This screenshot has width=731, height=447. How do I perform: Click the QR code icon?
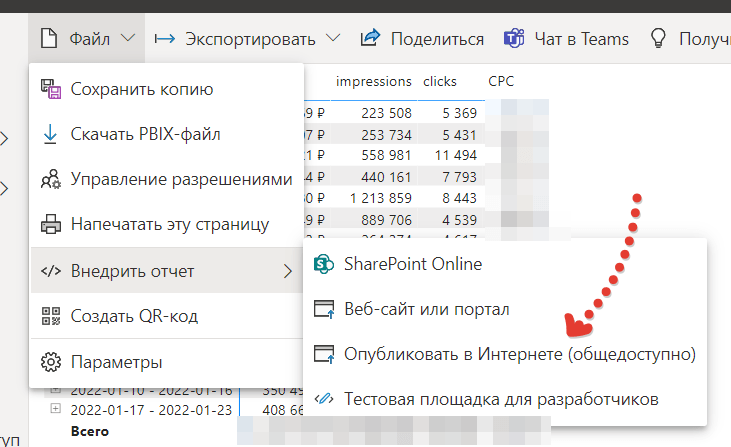click(x=49, y=317)
